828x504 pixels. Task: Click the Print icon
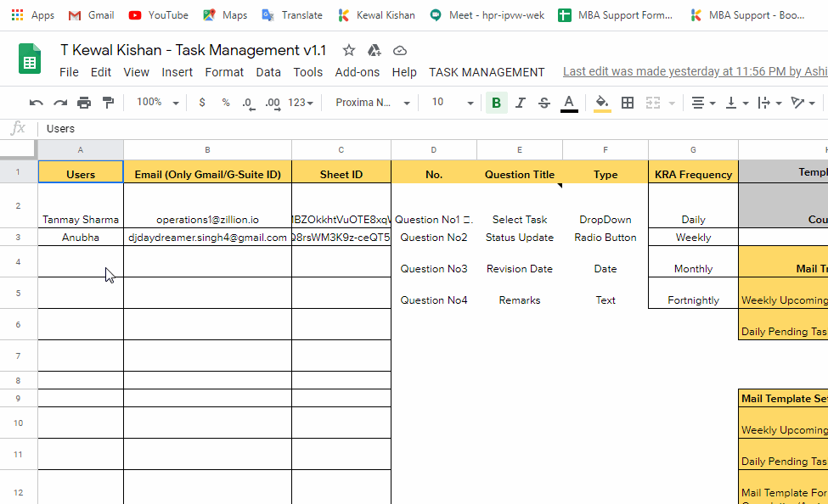click(84, 103)
